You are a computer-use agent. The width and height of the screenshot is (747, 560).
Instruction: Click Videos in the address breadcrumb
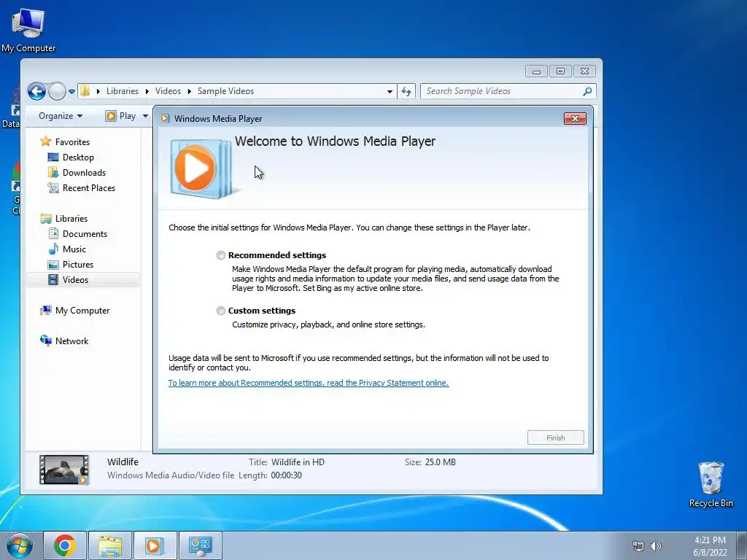coord(168,91)
